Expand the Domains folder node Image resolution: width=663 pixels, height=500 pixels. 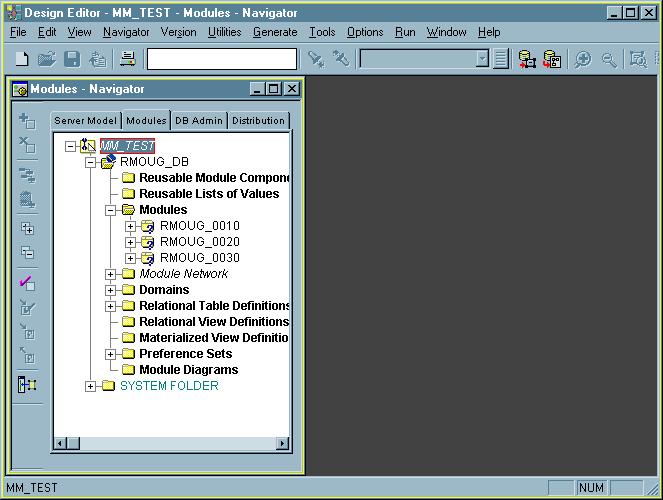(111, 290)
